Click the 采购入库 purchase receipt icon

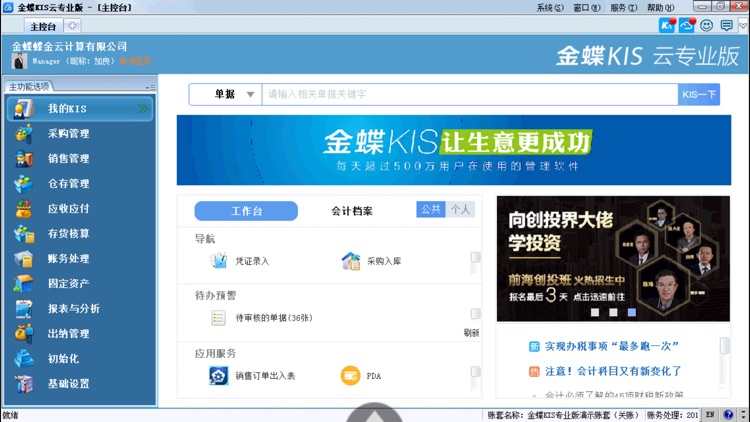(x=351, y=261)
